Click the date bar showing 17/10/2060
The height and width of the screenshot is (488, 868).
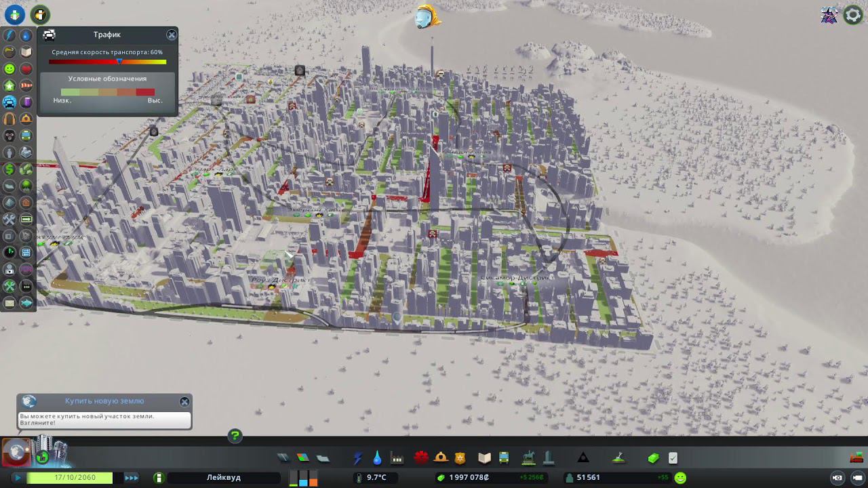click(x=75, y=478)
